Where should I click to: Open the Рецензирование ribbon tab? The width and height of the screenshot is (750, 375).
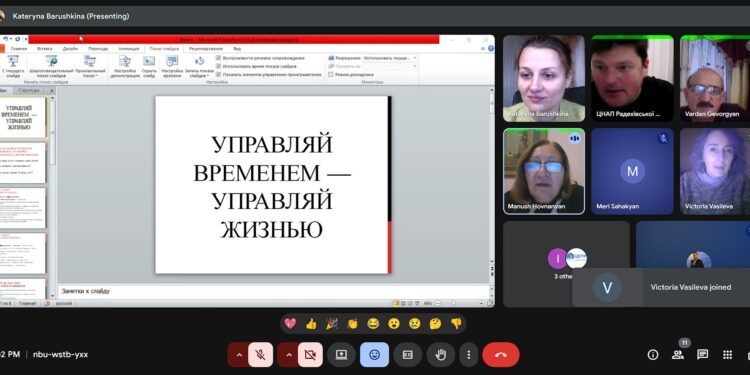pyautogui.click(x=206, y=49)
